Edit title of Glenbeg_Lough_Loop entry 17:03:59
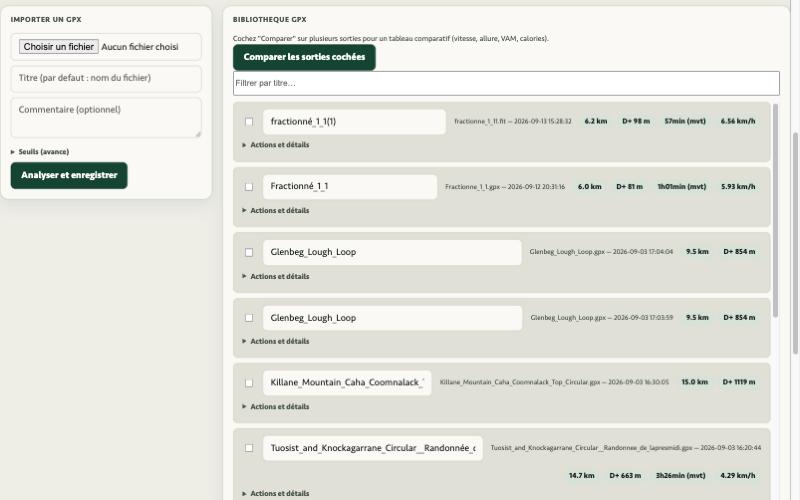Viewport: 800px width, 500px height. point(392,317)
